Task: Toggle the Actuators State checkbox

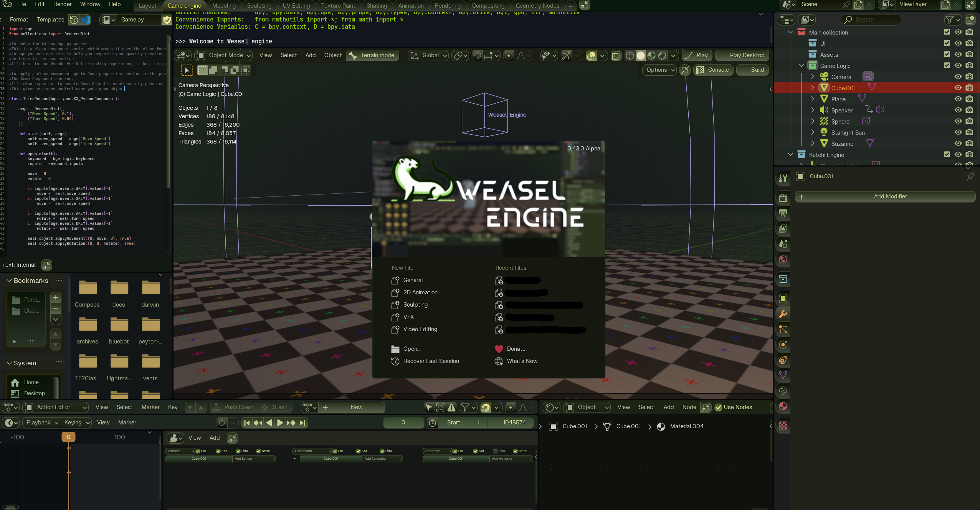Action: [516, 451]
